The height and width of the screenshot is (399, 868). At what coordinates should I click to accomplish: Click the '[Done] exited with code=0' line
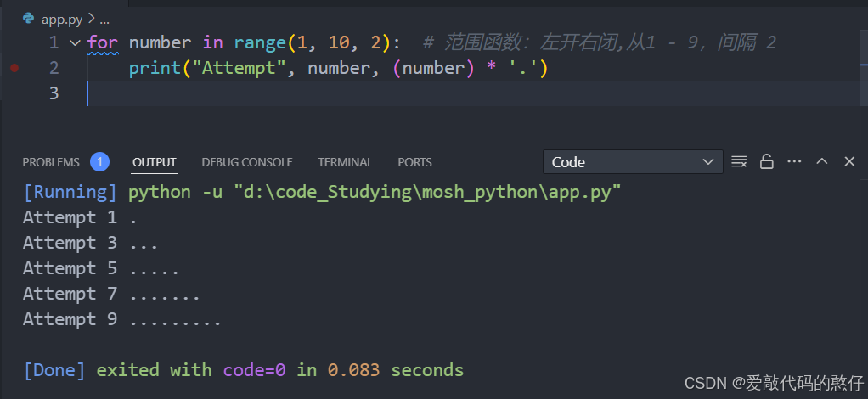[x=244, y=370]
